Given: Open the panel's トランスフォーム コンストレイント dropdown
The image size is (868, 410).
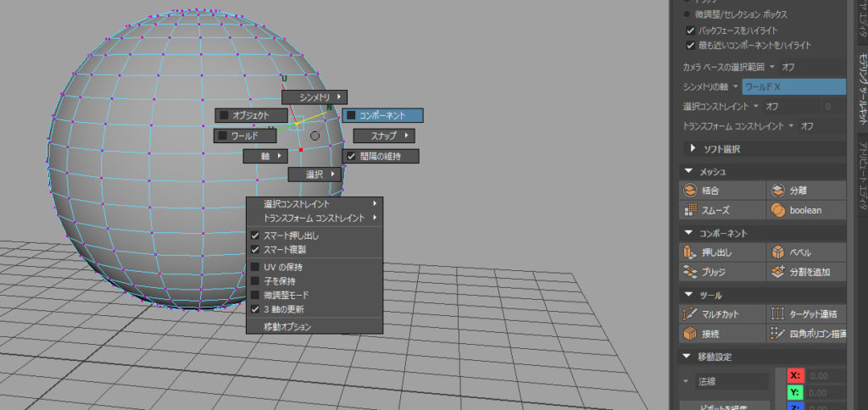Looking at the screenshot, I should tap(793, 126).
